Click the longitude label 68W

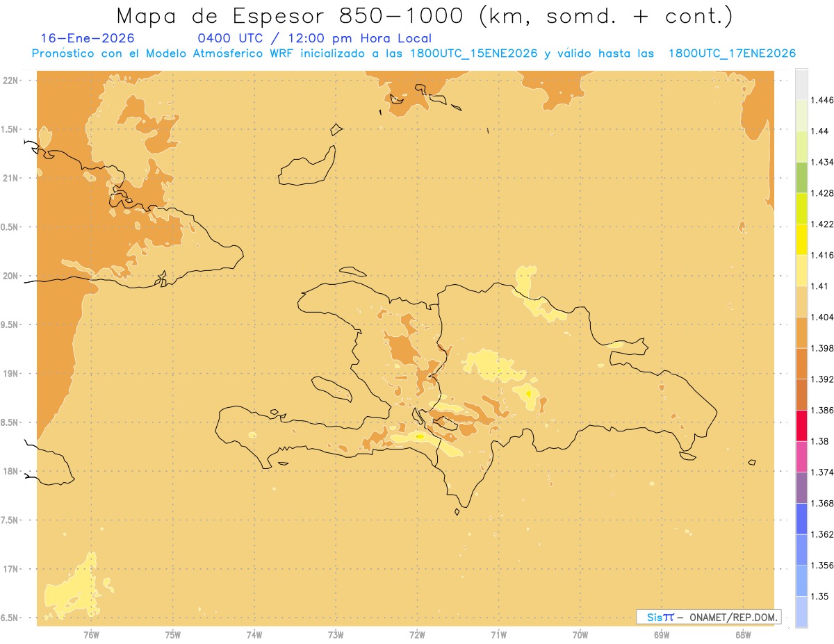pyautogui.click(x=743, y=635)
